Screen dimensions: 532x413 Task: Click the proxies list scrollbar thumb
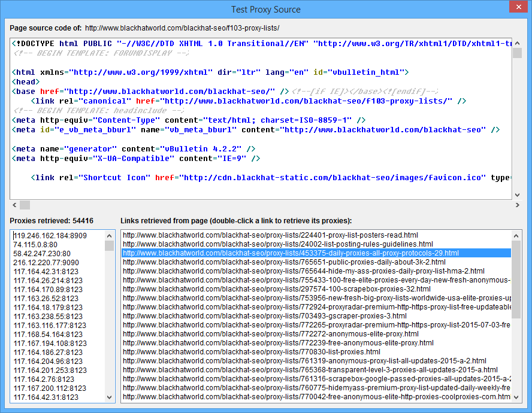click(x=109, y=246)
